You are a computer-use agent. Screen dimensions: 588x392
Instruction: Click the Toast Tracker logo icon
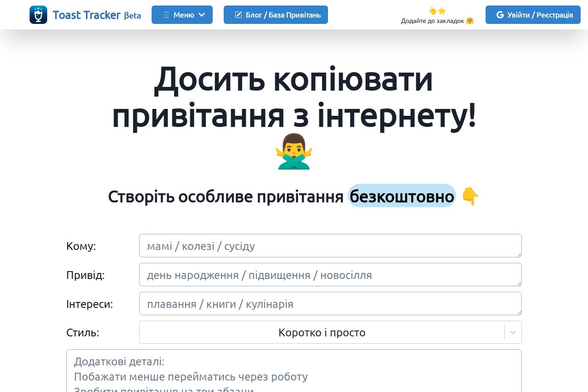(x=38, y=15)
